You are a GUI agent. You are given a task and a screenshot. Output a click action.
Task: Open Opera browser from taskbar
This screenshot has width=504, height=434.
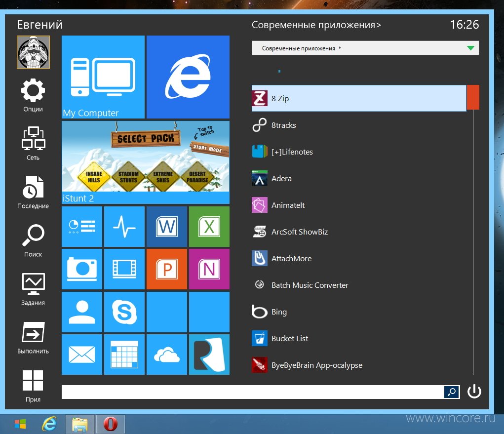coord(110,424)
